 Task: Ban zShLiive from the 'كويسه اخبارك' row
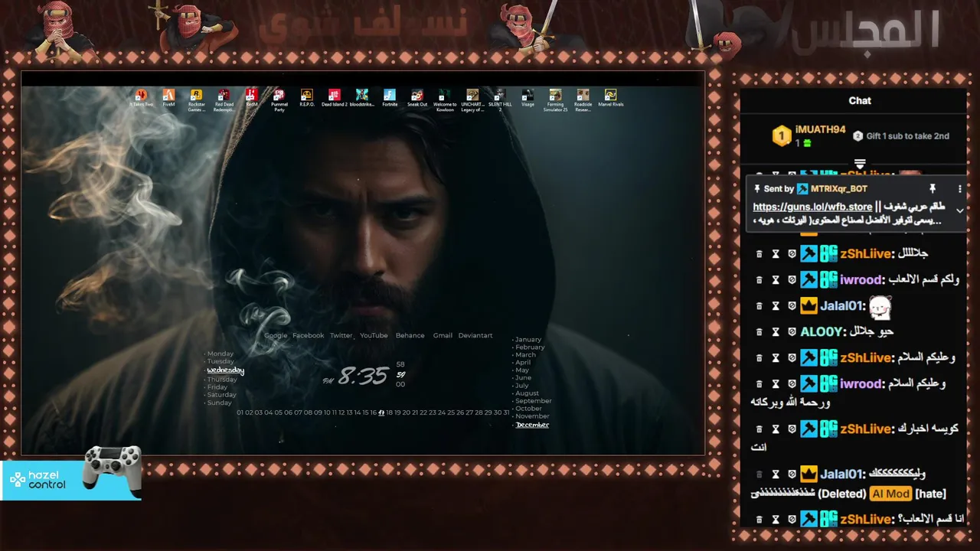click(792, 429)
